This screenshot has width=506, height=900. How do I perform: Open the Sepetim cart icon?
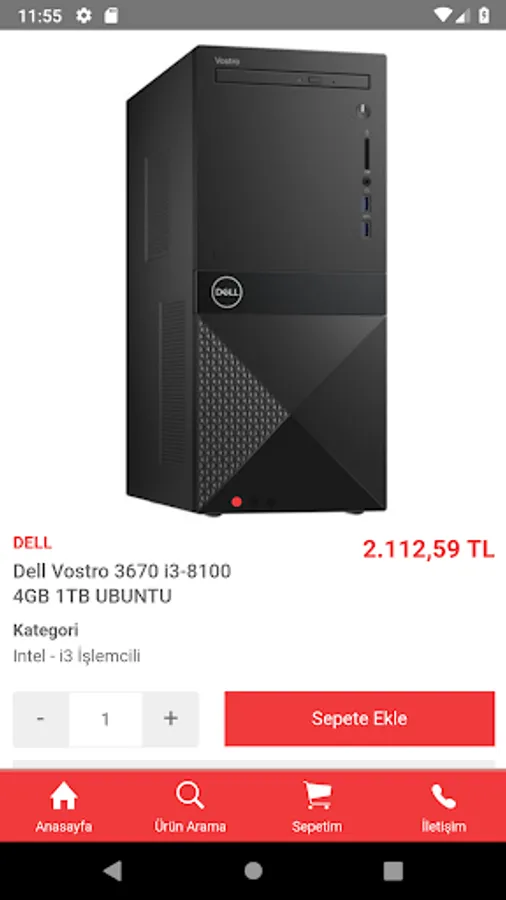[317, 796]
